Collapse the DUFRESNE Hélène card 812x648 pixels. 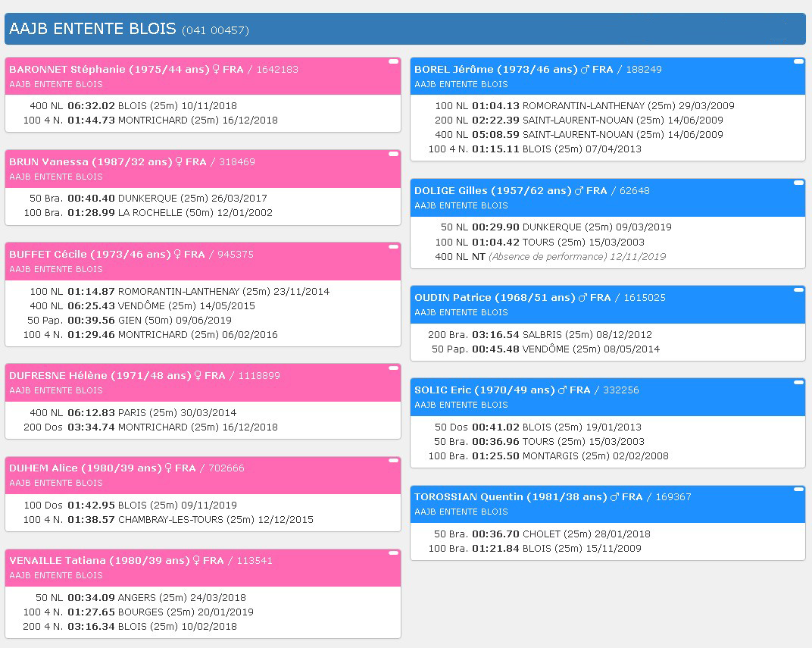394,368
